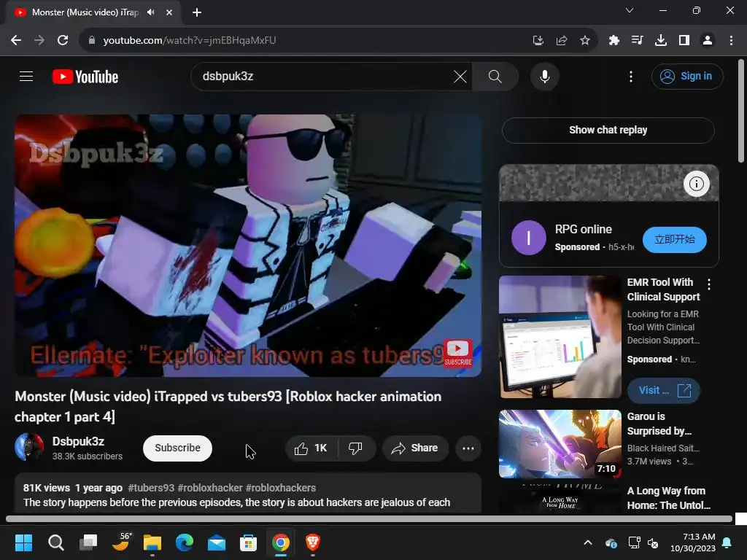Reload the YouTube page
Image resolution: width=747 pixels, height=560 pixels.
pyautogui.click(x=63, y=41)
